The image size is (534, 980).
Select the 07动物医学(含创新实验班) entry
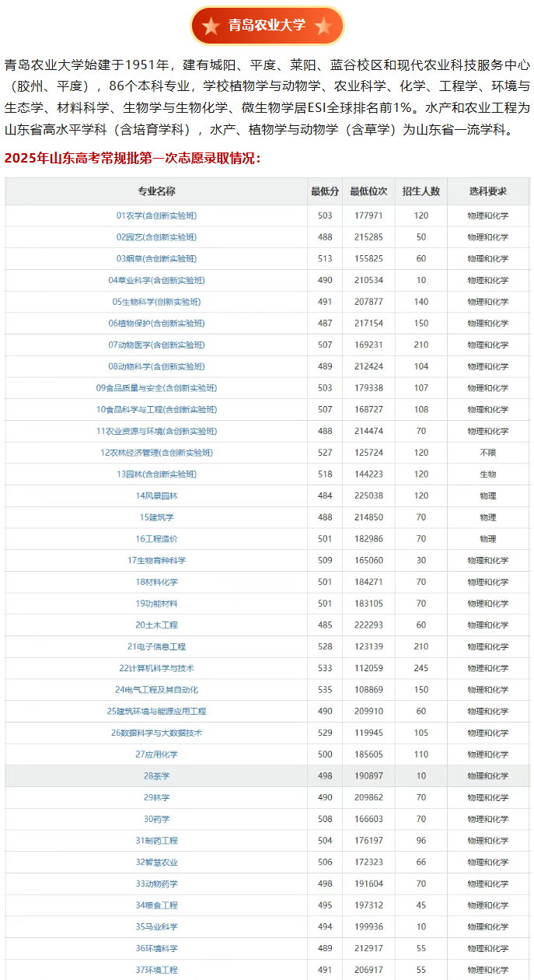click(156, 345)
